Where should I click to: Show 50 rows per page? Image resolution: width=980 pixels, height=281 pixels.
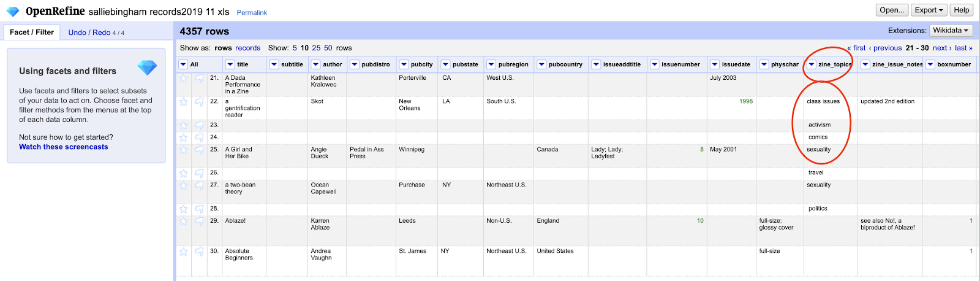tap(328, 48)
